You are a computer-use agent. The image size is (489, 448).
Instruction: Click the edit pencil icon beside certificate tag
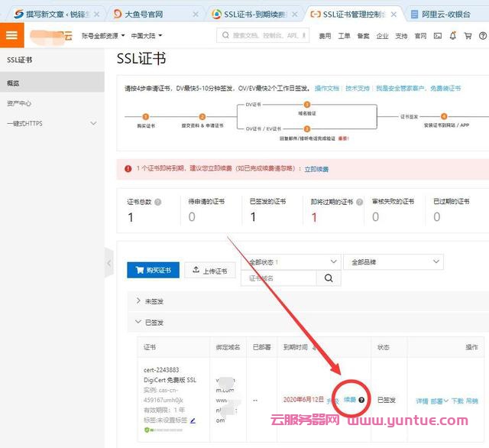(193, 420)
